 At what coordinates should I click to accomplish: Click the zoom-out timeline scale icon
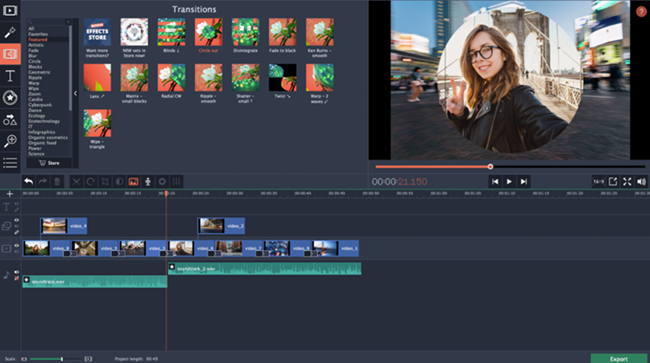[x=24, y=359]
